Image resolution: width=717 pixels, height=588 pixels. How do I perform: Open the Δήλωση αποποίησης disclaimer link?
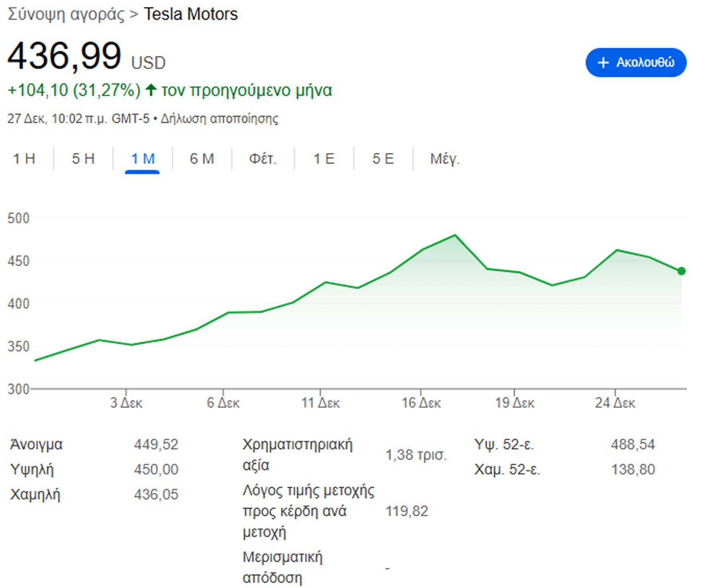coord(219,119)
